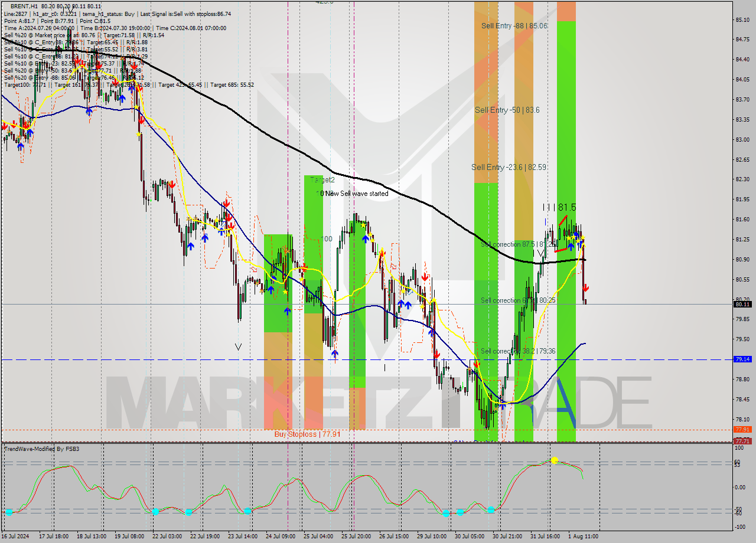Viewport: 756px width, 543px height.
Task: Click 78.45 on the price axis
Action: coord(742,400)
